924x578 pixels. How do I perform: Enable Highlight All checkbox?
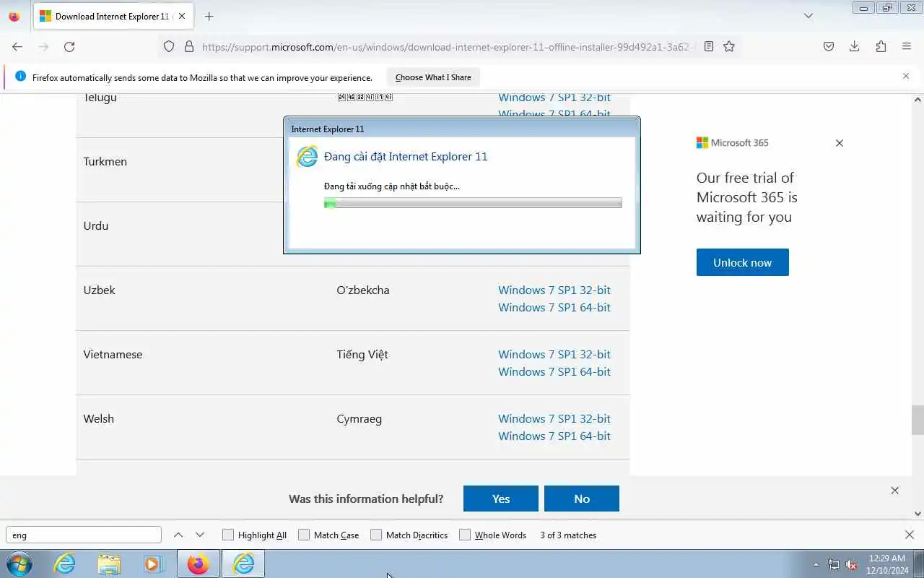click(x=228, y=535)
